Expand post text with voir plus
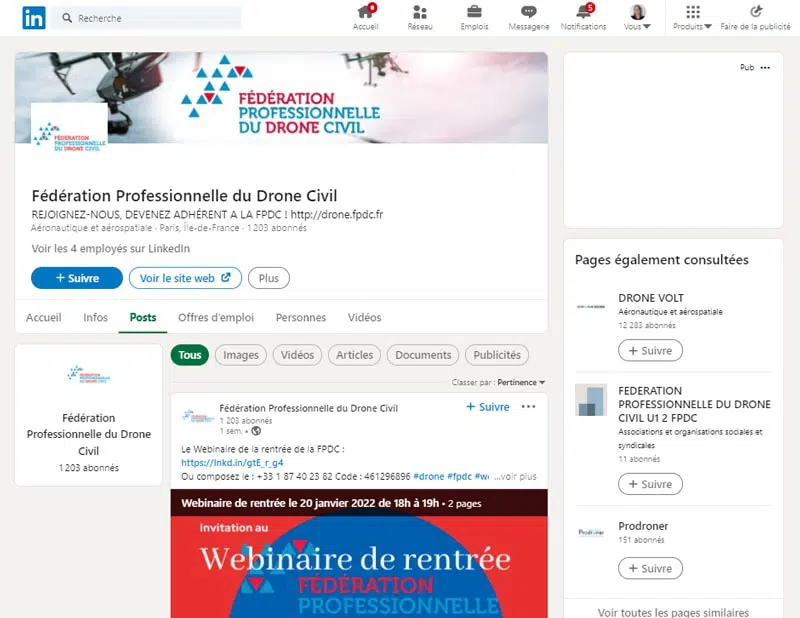800x618 pixels. click(515, 476)
